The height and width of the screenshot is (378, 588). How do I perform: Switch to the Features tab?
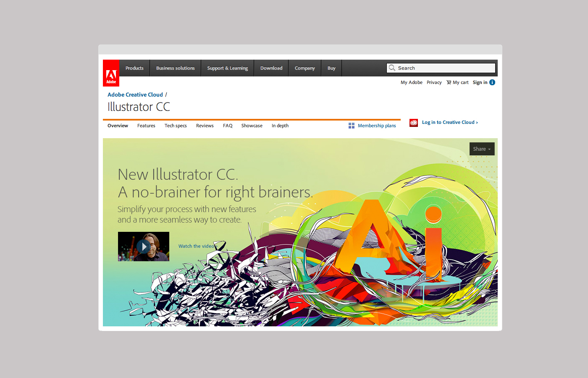[x=146, y=126]
